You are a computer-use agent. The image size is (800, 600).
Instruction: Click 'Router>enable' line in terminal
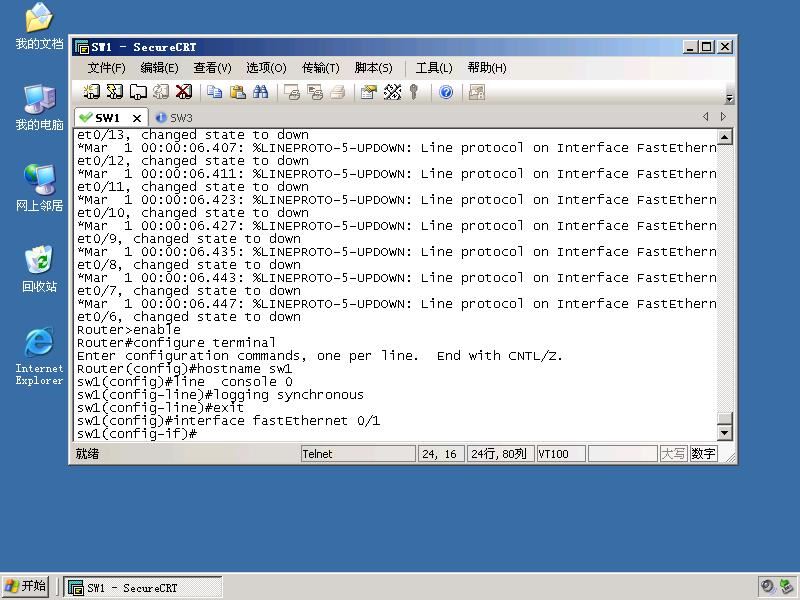tap(129, 330)
